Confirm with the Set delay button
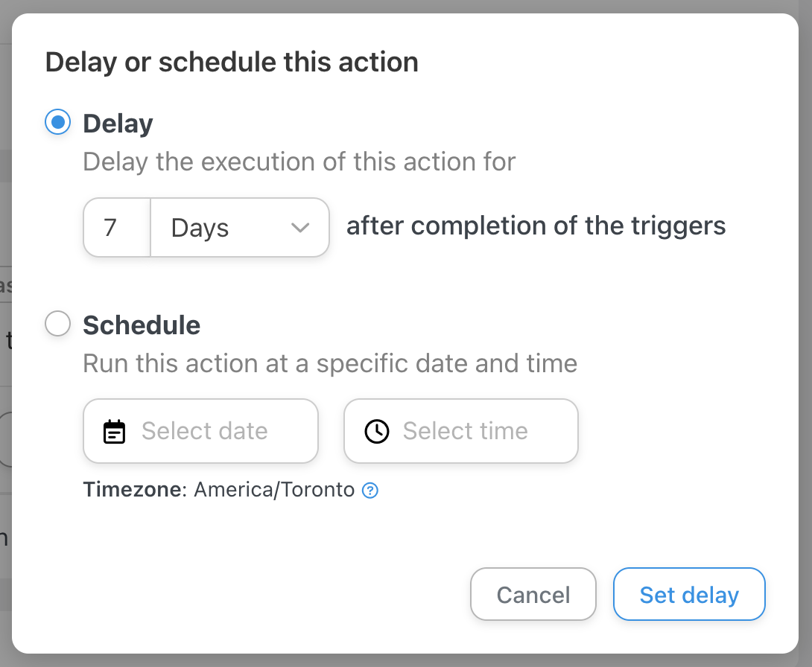 tap(689, 595)
